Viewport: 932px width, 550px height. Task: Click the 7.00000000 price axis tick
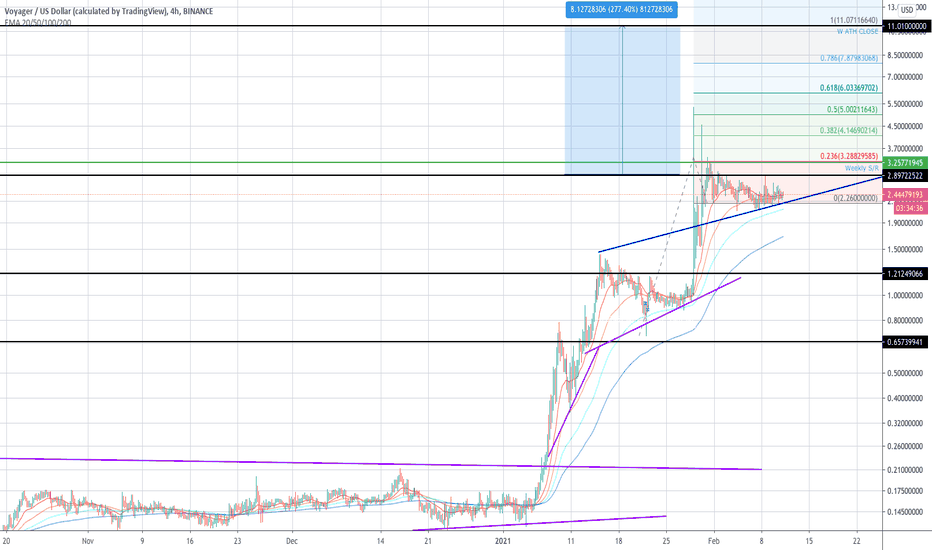(x=905, y=77)
